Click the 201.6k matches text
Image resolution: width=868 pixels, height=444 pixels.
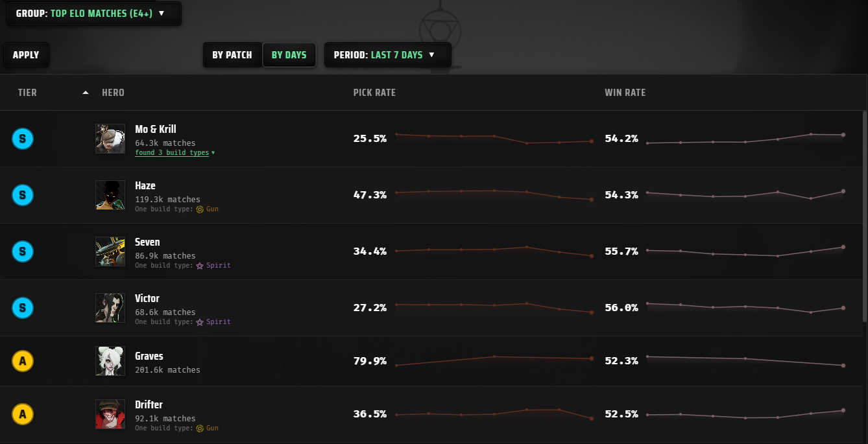pos(167,370)
